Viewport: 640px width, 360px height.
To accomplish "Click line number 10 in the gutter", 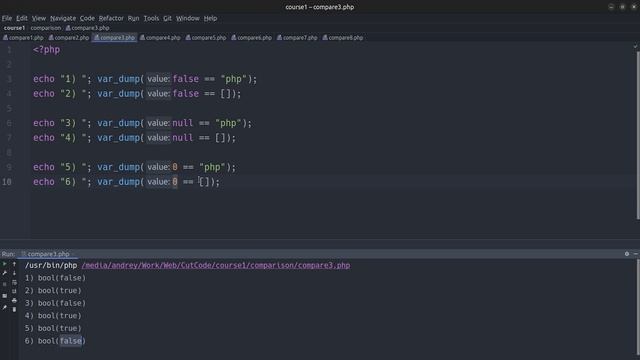I will coord(7,182).
